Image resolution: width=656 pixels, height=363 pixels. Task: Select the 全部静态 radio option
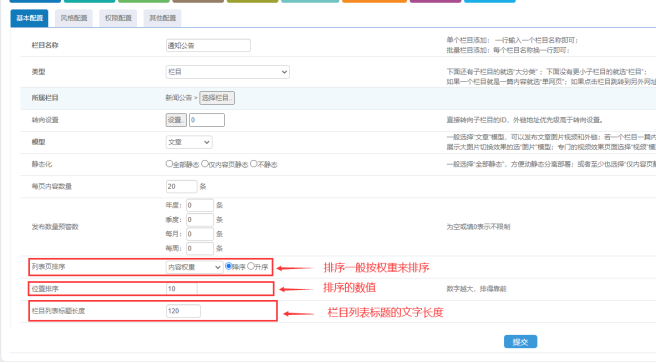point(169,164)
